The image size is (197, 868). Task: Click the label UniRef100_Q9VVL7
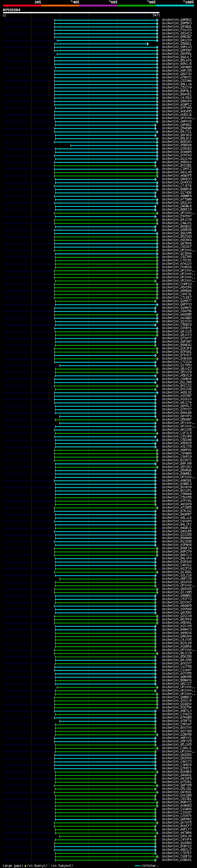pos(177,406)
